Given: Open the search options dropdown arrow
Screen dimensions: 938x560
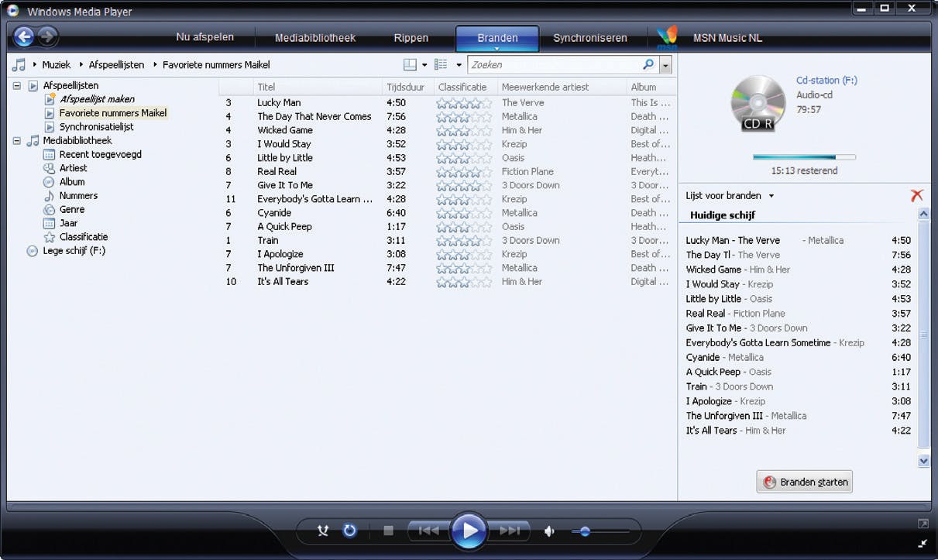Looking at the screenshot, I should (665, 65).
